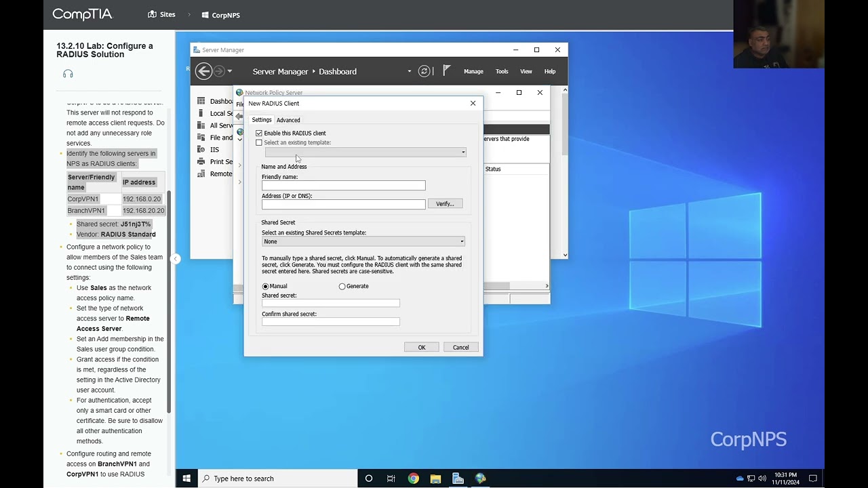
Task: Open network status icon in system tray
Action: pos(751,479)
